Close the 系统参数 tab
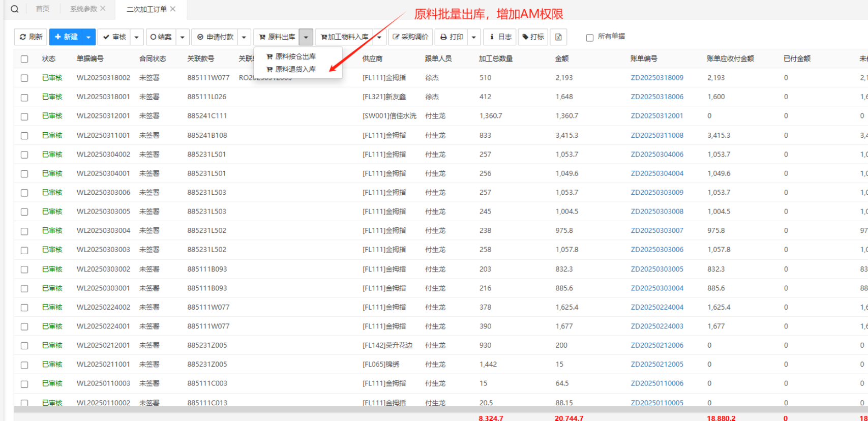The image size is (868, 421). point(103,9)
